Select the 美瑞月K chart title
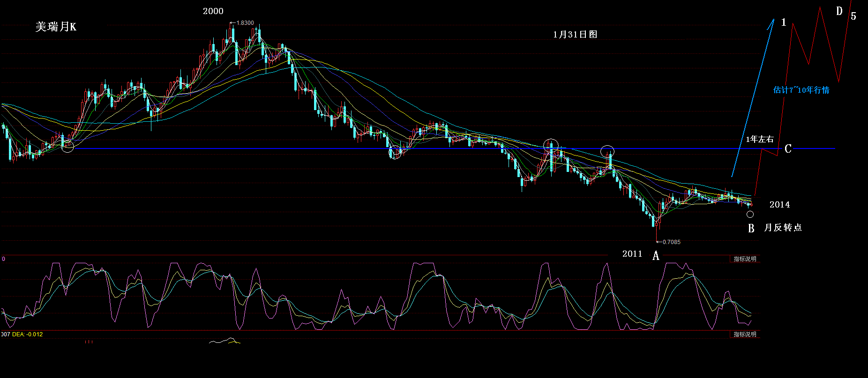868x378 pixels. [56, 27]
